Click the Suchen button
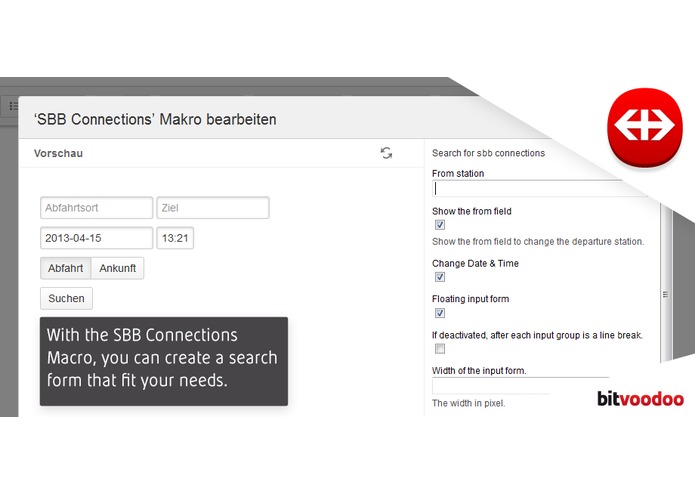 point(66,298)
